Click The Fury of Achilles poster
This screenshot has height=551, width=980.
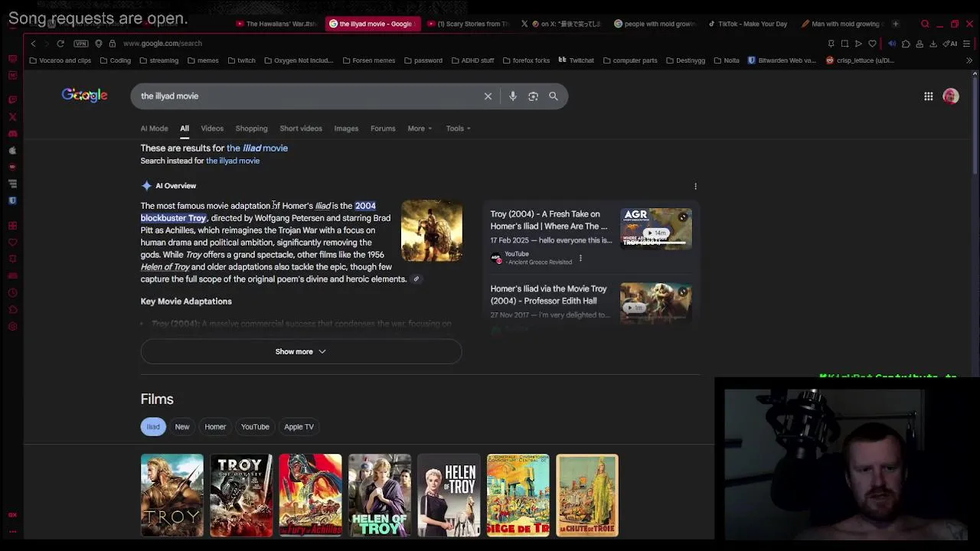click(x=310, y=495)
